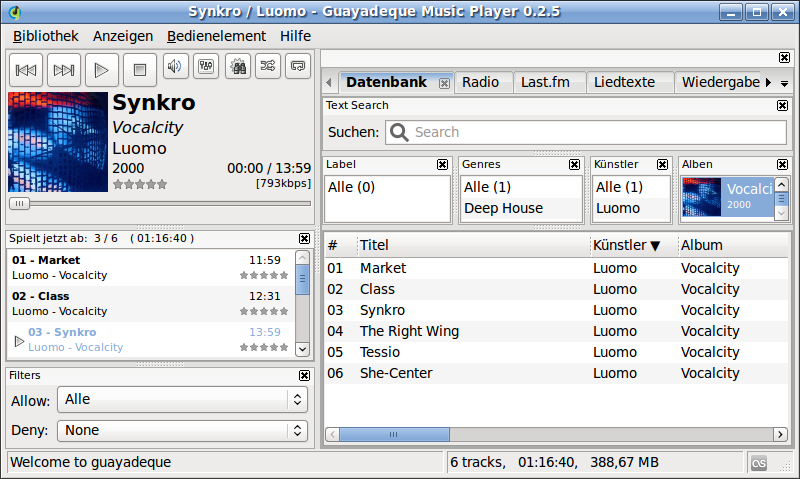Toggle shuffle playlist icon

coord(268,66)
